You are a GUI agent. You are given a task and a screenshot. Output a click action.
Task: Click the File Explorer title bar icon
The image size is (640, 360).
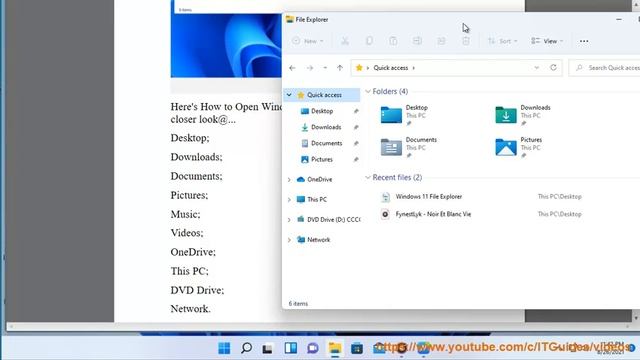[289, 19]
